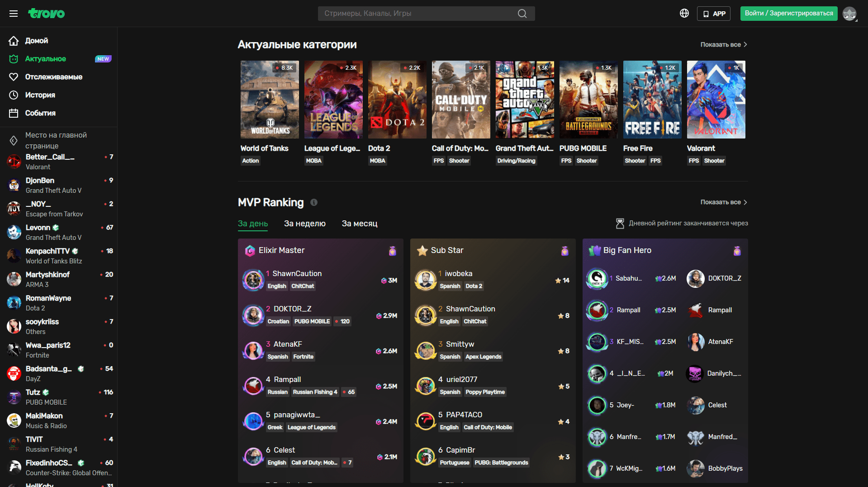Select the За день ranking tab
This screenshot has width=868, height=487.
pyautogui.click(x=252, y=224)
